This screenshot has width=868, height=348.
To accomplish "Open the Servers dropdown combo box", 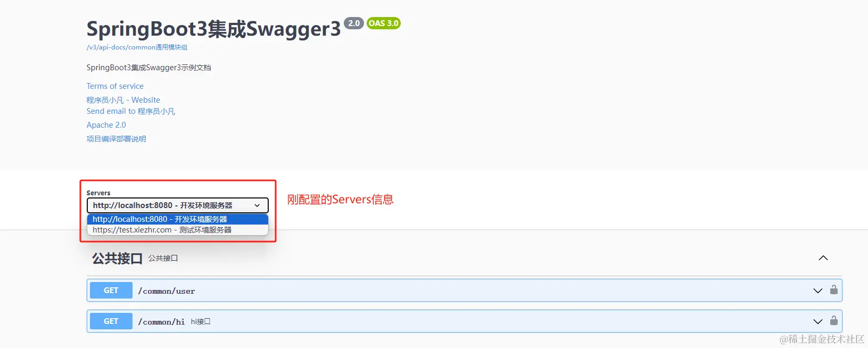I will pyautogui.click(x=178, y=205).
